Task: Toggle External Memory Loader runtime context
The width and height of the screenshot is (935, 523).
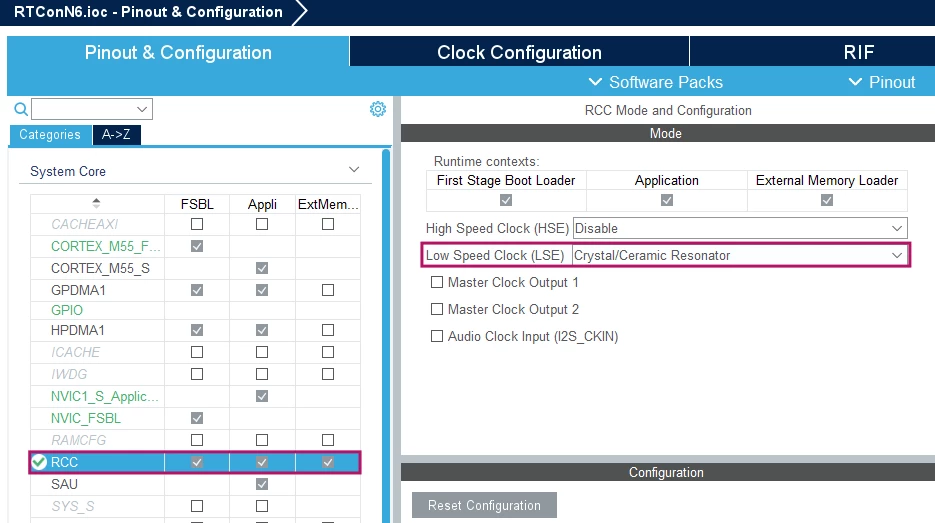Action: tap(826, 200)
